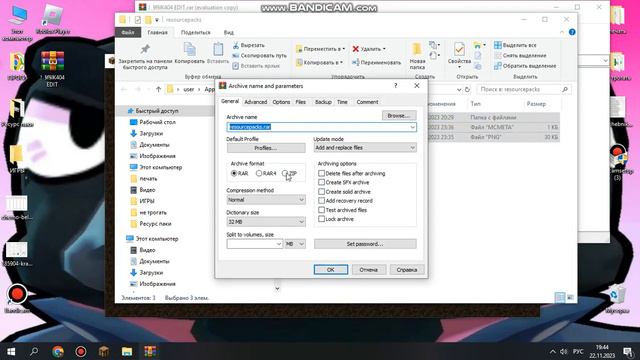The width and height of the screenshot is (640, 360).
Task: Toggle Lock archive checkbox
Action: tap(322, 219)
